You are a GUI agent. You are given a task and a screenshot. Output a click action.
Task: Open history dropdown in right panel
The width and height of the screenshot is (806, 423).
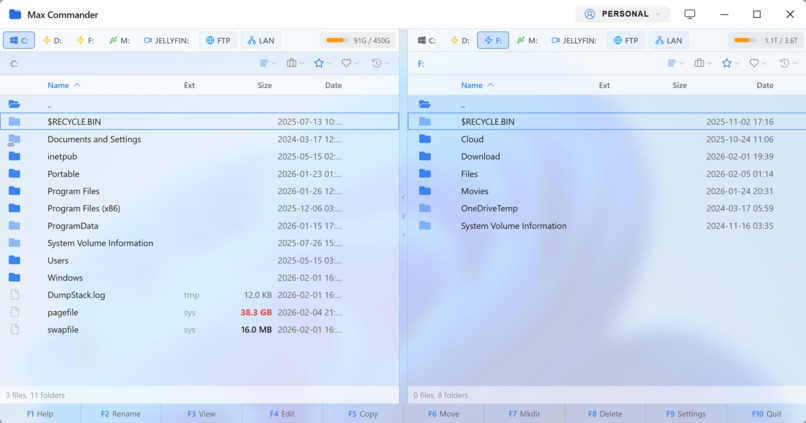(x=787, y=63)
